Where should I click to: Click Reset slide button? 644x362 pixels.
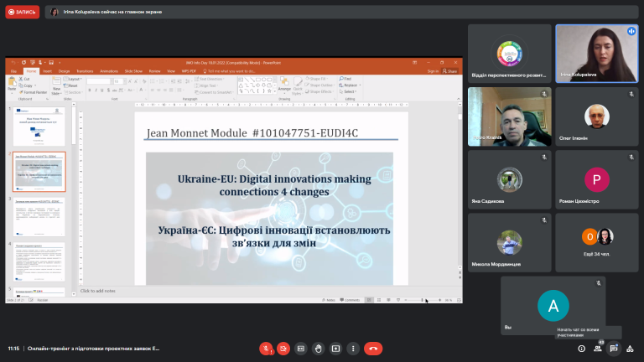pos(71,85)
